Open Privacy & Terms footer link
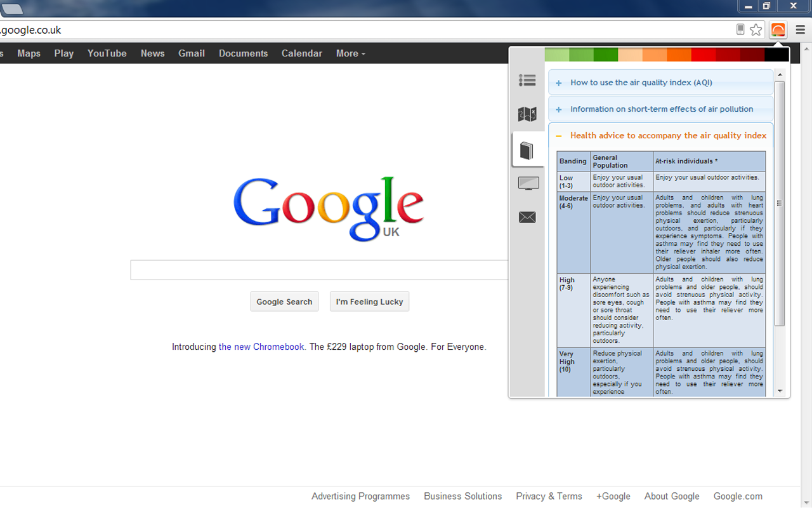The image size is (812, 508). pos(549,497)
